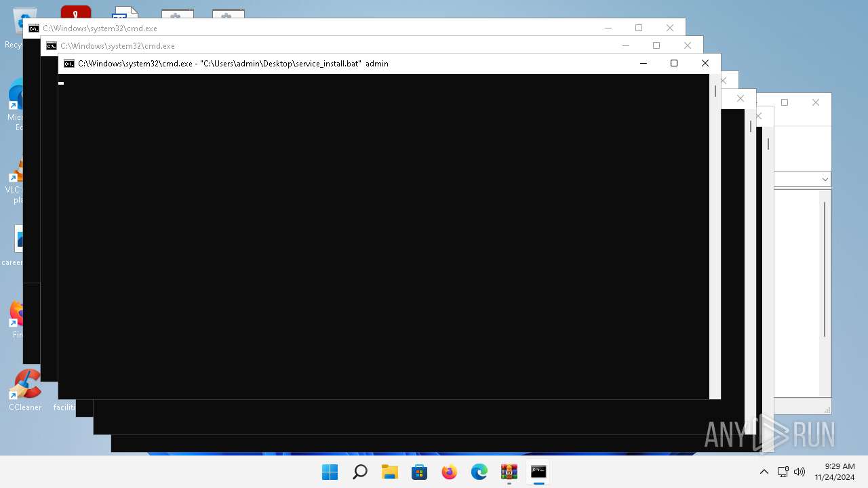
Task: Open the dropdown in the white background window
Action: tap(825, 180)
